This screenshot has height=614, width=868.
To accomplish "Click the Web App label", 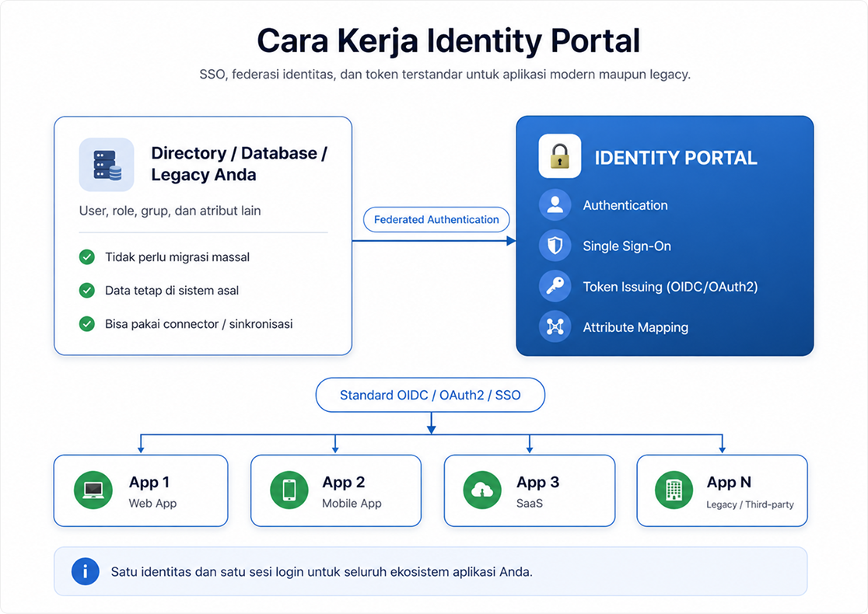I will pos(152,504).
